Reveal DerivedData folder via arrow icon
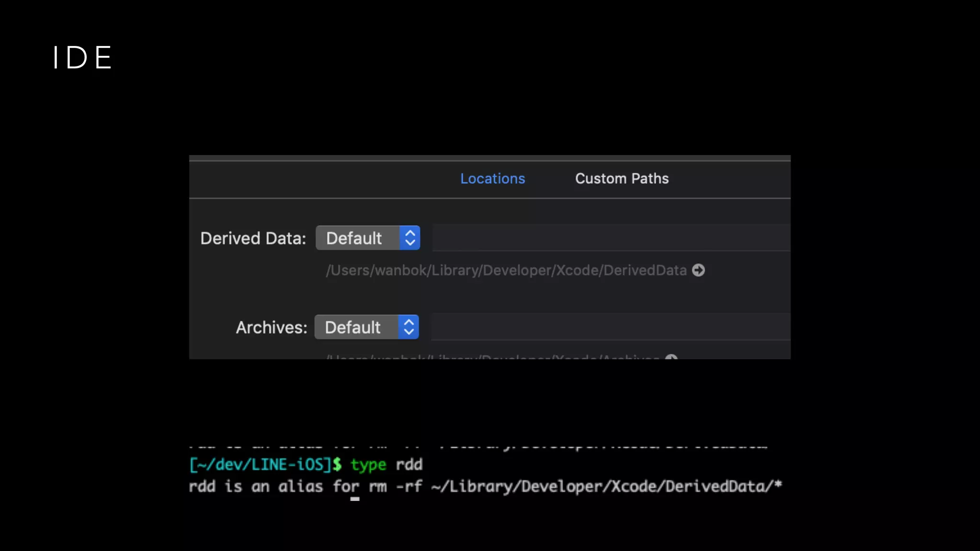Viewport: 980px width, 551px height. 698,270
